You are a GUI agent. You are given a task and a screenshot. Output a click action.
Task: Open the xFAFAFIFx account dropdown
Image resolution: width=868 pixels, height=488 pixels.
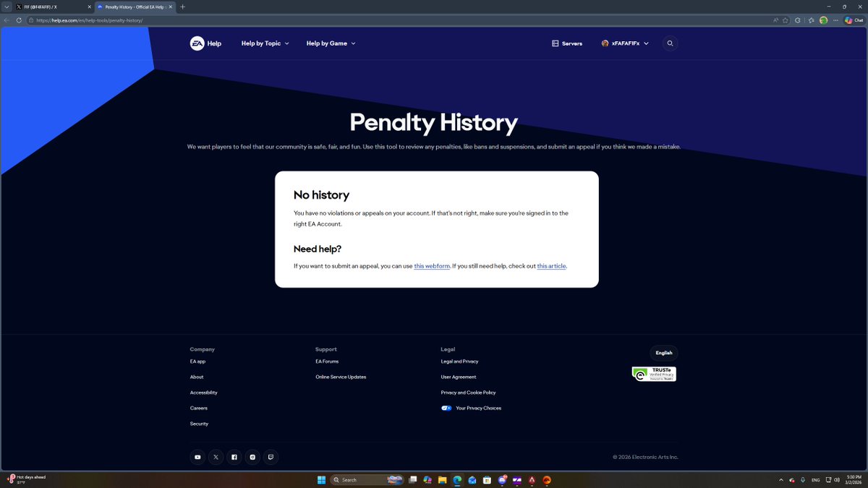[x=625, y=43]
